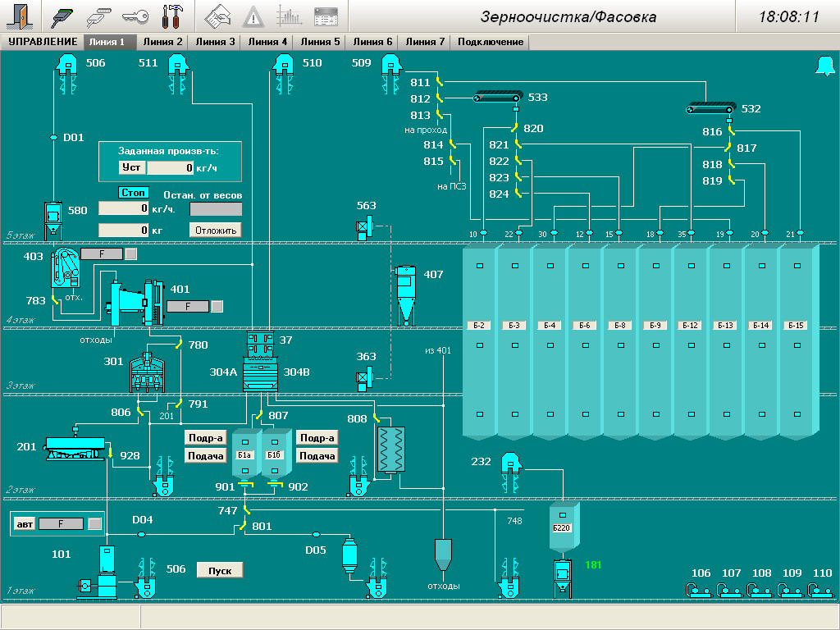
Task: Click the scale 580 icon
Action: coord(54,216)
